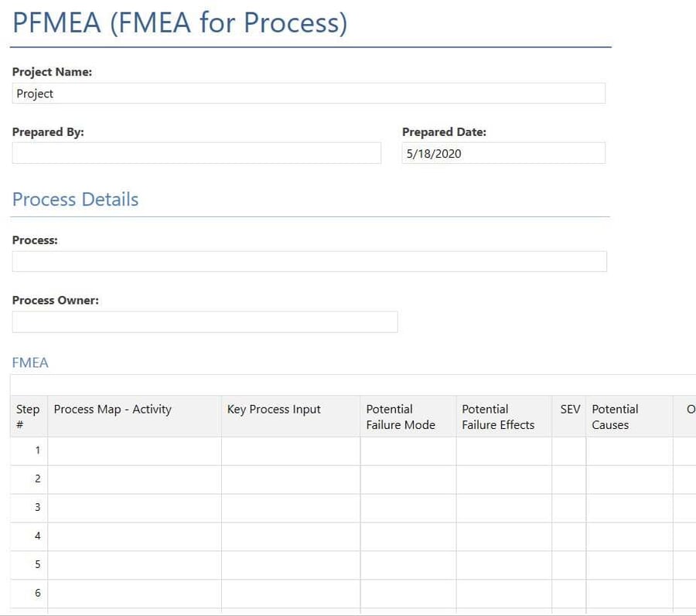Click the Prepared By input field
Viewport: 696px width, 616px height.
click(196, 153)
